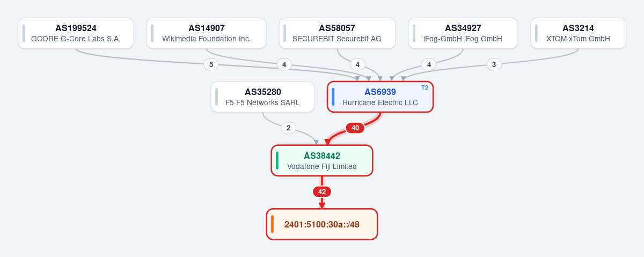Click the blue bar on AS6939

pyautogui.click(x=333, y=97)
